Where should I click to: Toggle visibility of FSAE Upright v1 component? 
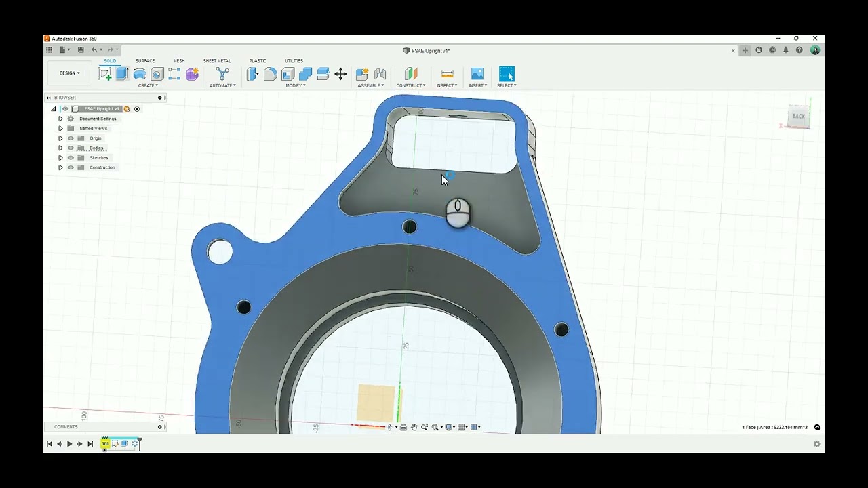tap(65, 109)
